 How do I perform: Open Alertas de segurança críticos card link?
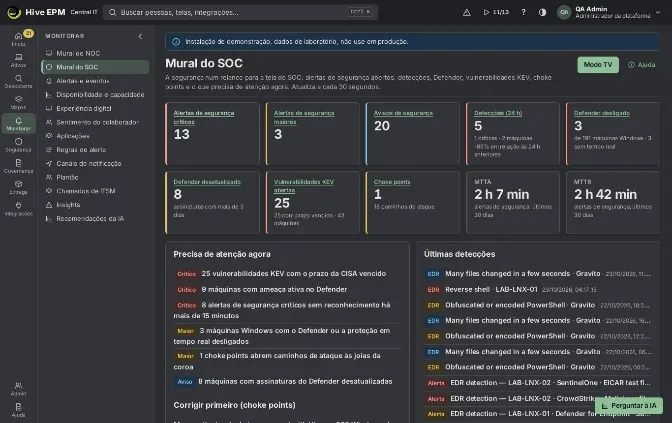[x=204, y=117]
